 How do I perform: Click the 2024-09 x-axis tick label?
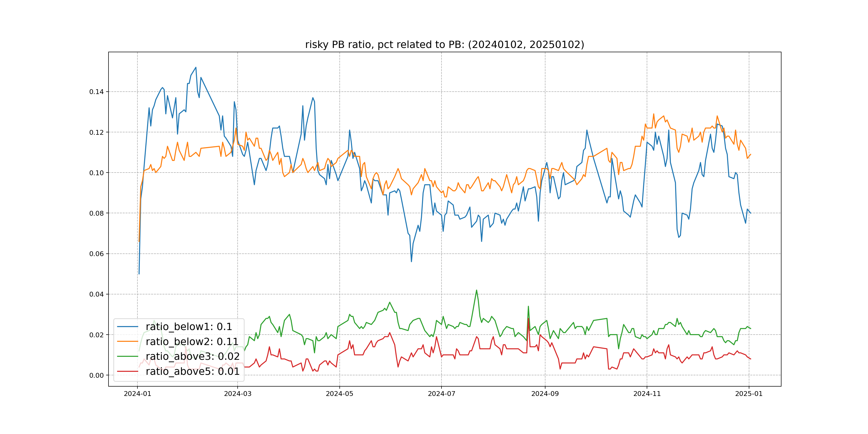[x=545, y=394]
